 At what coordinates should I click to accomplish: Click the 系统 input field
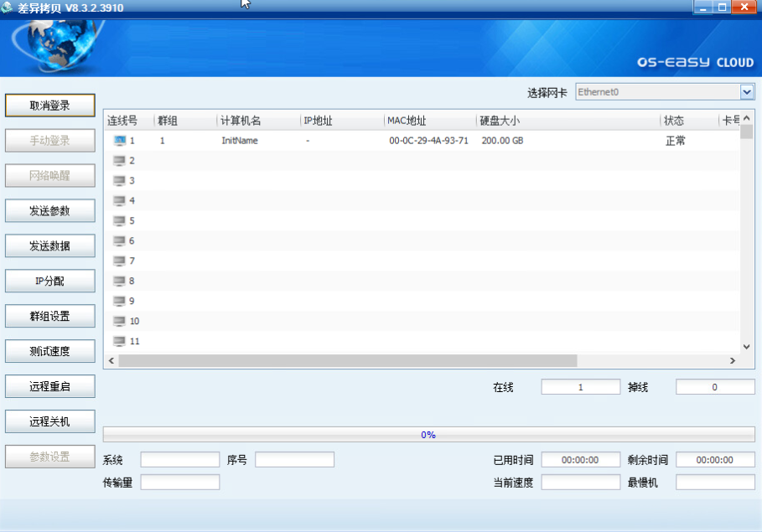(179, 460)
